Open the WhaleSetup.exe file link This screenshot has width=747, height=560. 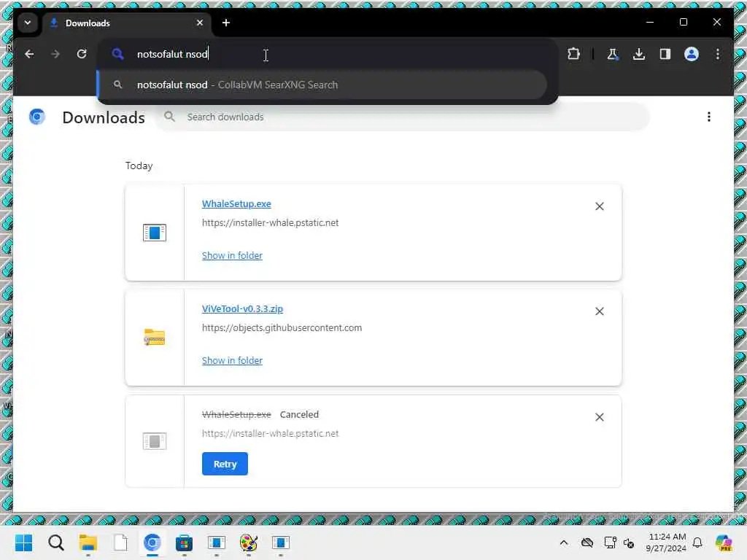(236, 204)
